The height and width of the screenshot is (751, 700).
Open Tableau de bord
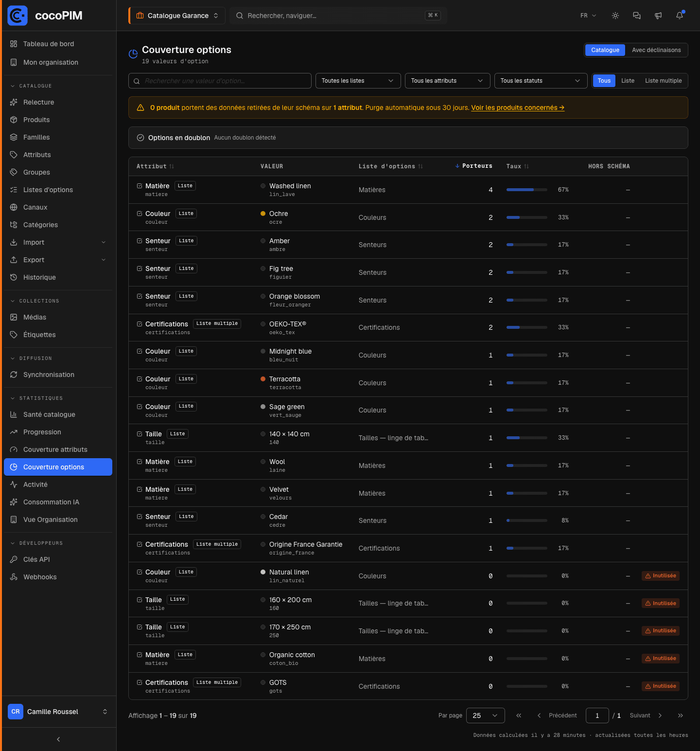click(58, 44)
